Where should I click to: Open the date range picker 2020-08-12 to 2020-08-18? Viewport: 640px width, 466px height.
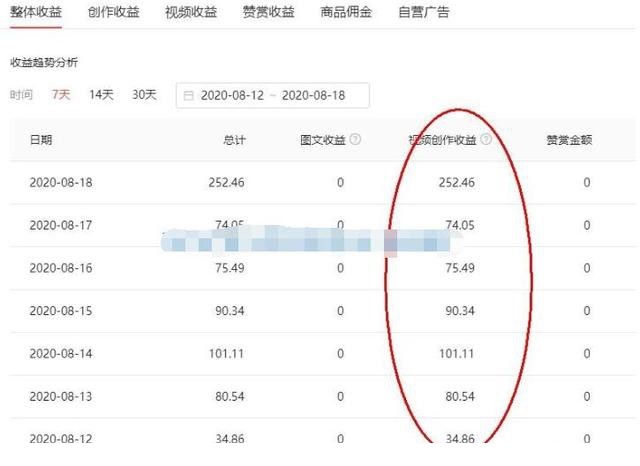pyautogui.click(x=273, y=95)
